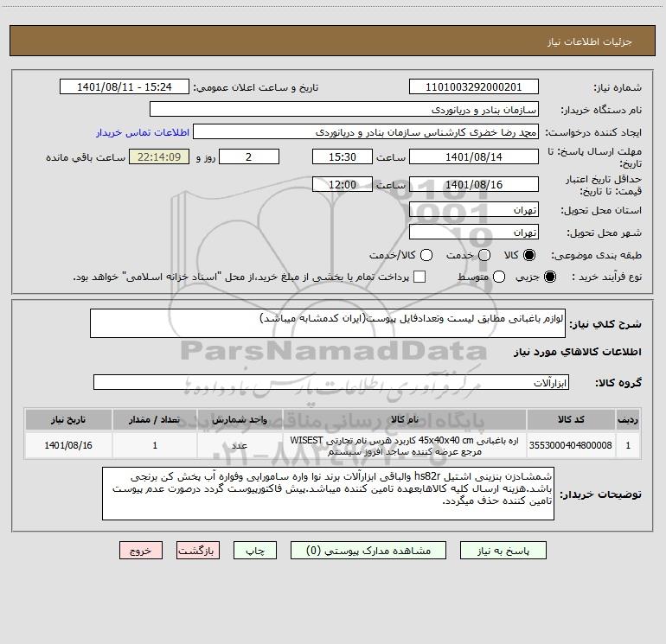This screenshot has width=666, height=644.
Task: Click the delivery city تهران field
Action: tap(474, 232)
